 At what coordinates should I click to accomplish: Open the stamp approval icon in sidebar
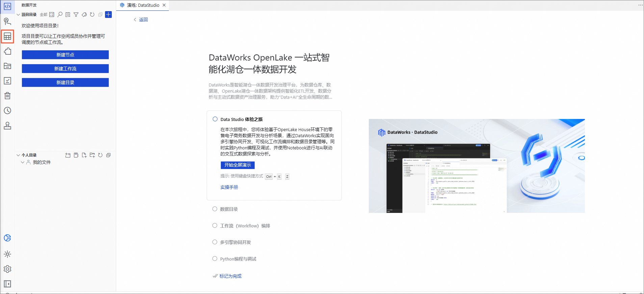7,125
